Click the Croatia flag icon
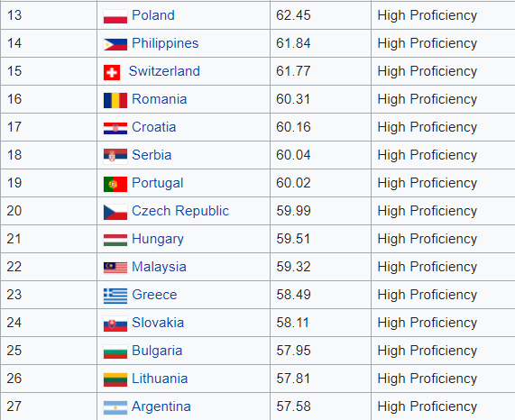This screenshot has height=420, width=515. coord(115,128)
